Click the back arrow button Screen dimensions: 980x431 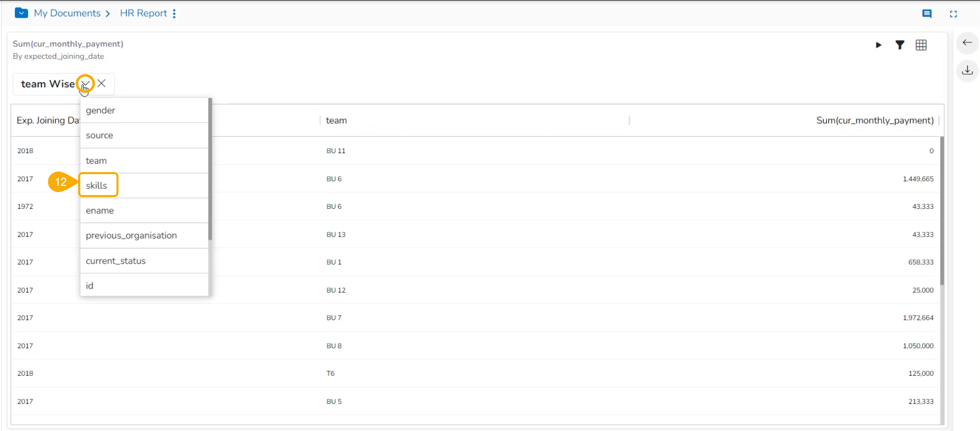click(x=967, y=42)
